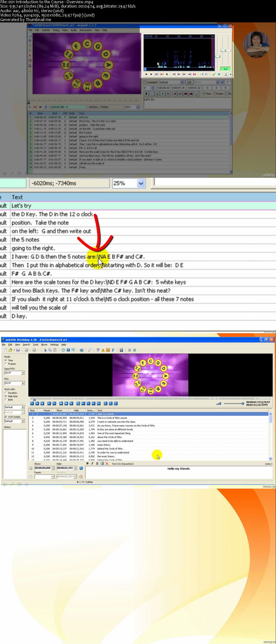Click blue P icon in Subtitle Workshop toolbar
This screenshot has height=644, width=276.
[113, 350]
